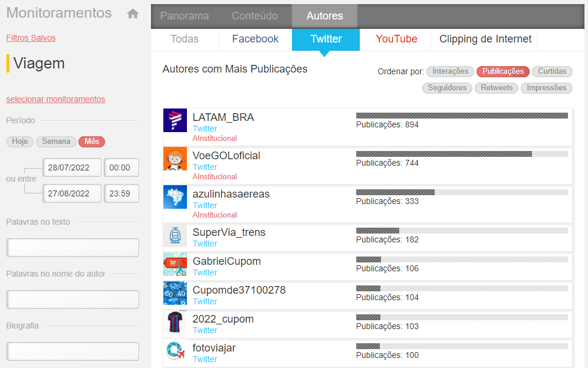Click the Viagem monitoring title
This screenshot has width=588, height=368.
point(39,63)
